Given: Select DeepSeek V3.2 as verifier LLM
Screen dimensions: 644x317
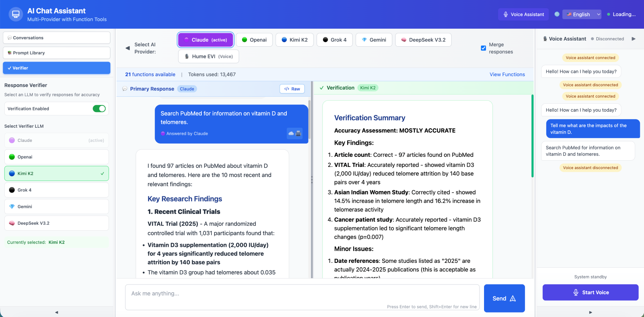Looking at the screenshot, I should (57, 223).
